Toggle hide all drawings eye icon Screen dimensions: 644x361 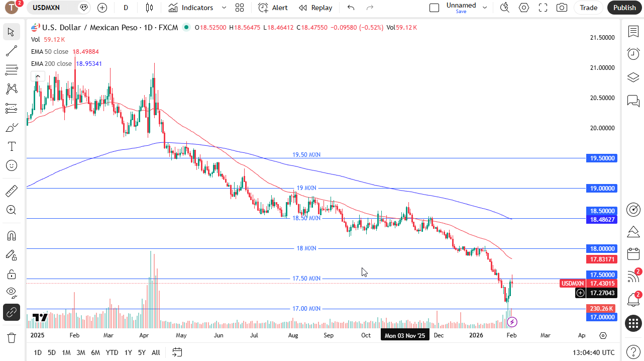[11, 293]
